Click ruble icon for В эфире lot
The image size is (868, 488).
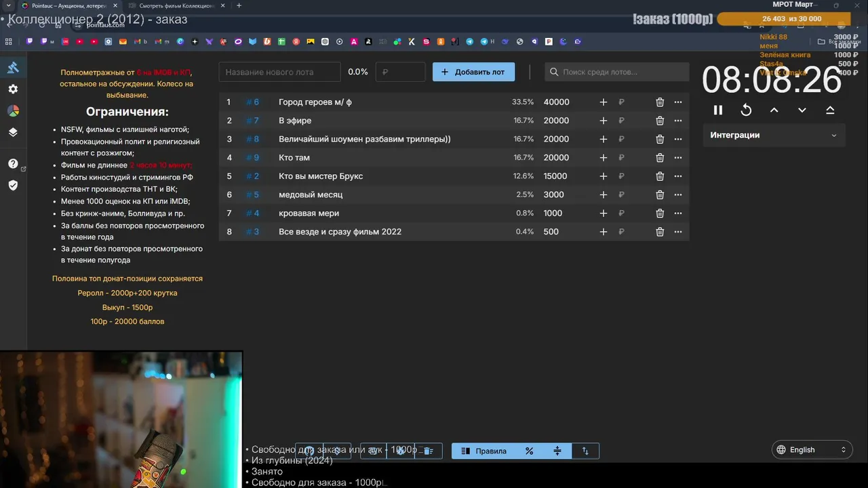tap(621, 121)
